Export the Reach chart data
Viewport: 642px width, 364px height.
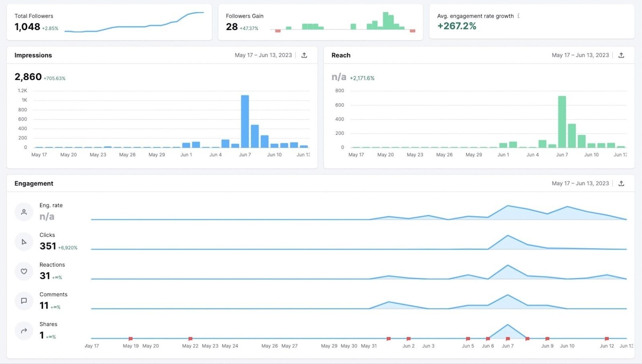click(622, 55)
